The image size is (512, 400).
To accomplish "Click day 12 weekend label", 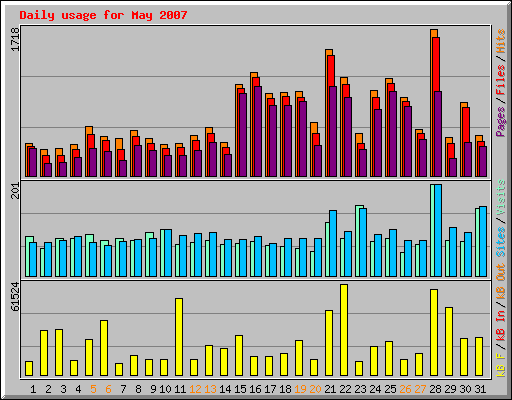I will (x=195, y=389).
